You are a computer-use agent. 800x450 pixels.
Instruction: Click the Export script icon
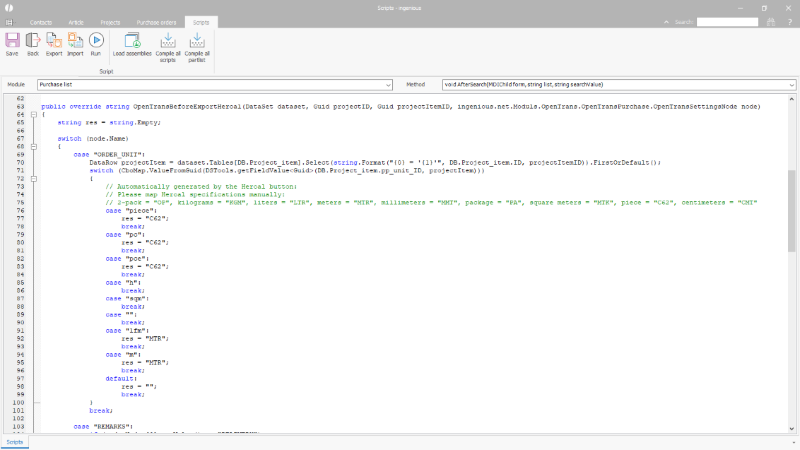[x=54, y=41]
